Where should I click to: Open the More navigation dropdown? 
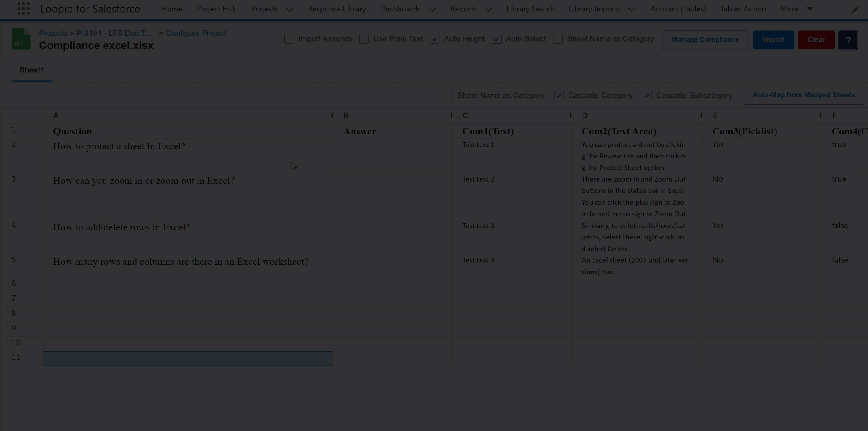796,9
